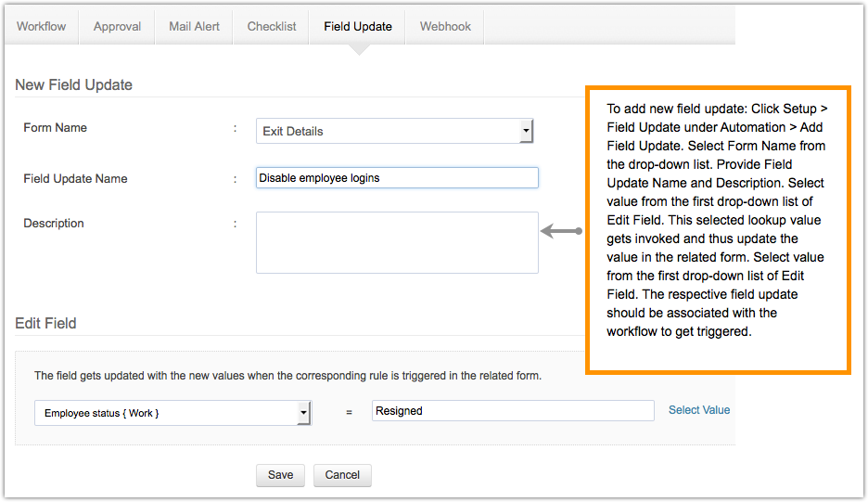868x502 pixels.
Task: Open the Employee status { Work } dropdown
Action: (x=172, y=413)
